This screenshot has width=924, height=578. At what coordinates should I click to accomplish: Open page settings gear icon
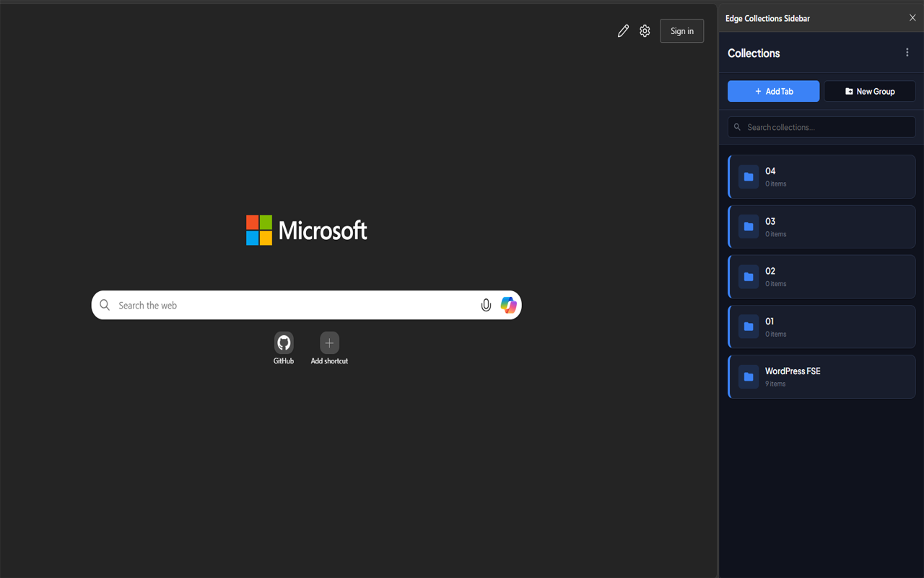(x=645, y=31)
